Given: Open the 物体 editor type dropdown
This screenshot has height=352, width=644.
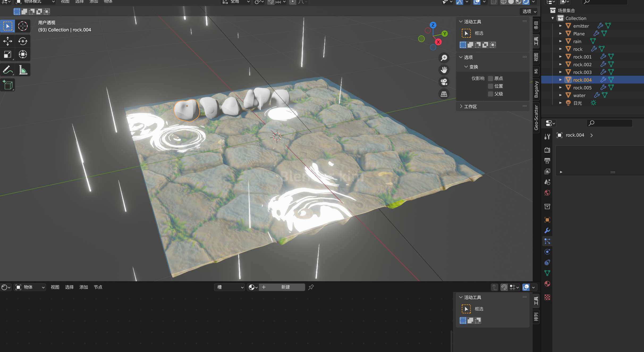Looking at the screenshot, I should (x=30, y=287).
